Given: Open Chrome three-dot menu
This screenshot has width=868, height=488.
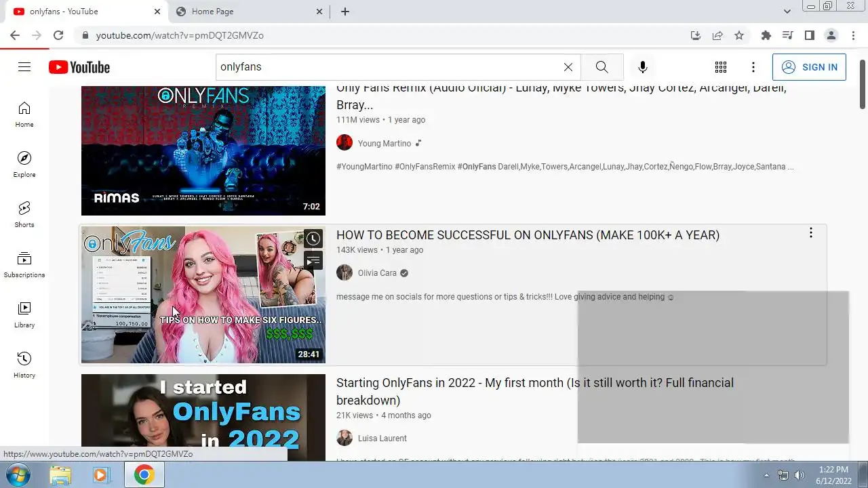Looking at the screenshot, I should (x=853, y=35).
